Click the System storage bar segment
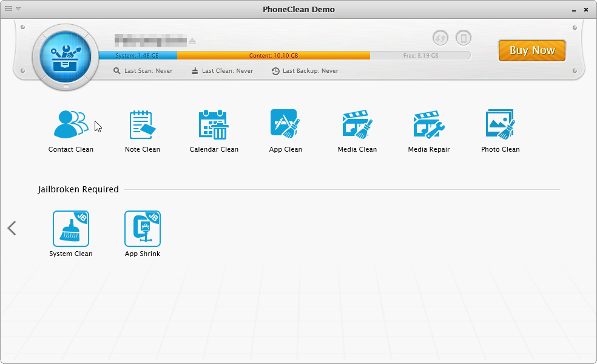 point(138,56)
